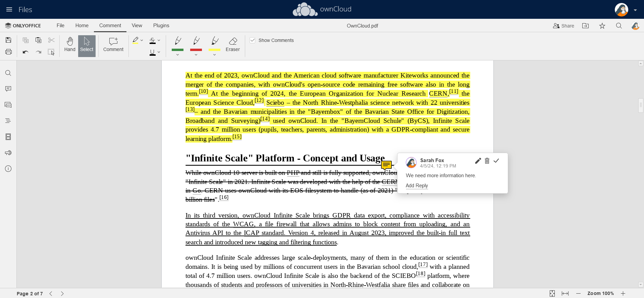Pick the green pen color bar
Screen dimensions: 644x298
coord(177,50)
